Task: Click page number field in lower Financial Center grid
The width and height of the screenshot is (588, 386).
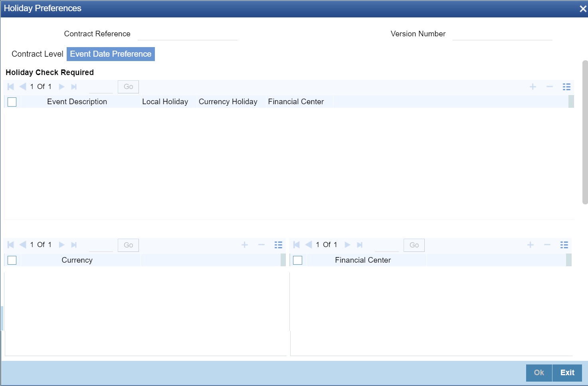Action: click(387, 245)
